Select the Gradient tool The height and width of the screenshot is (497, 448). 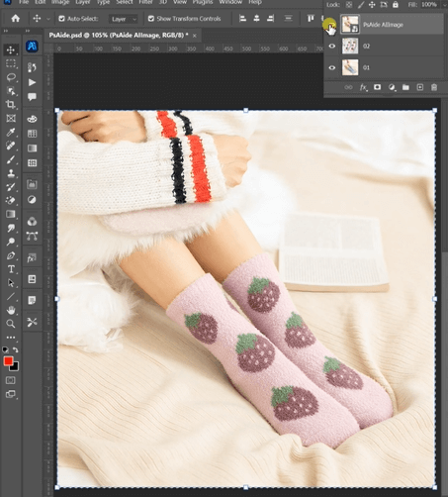tap(11, 214)
